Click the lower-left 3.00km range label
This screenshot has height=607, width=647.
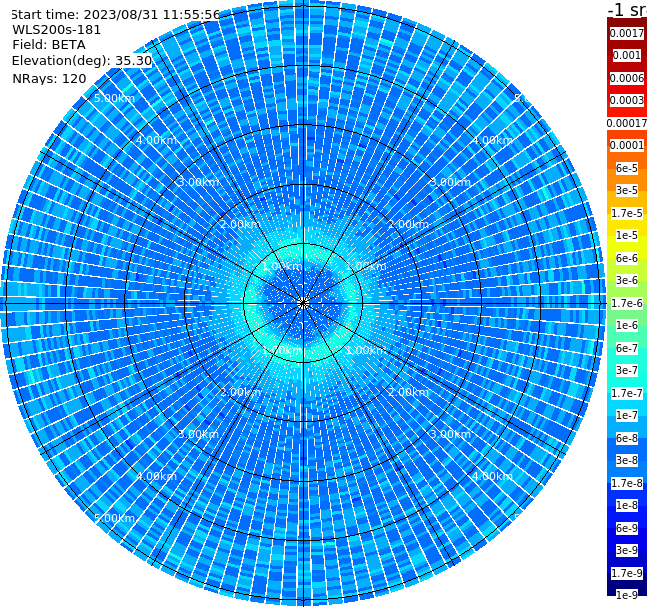click(x=198, y=434)
